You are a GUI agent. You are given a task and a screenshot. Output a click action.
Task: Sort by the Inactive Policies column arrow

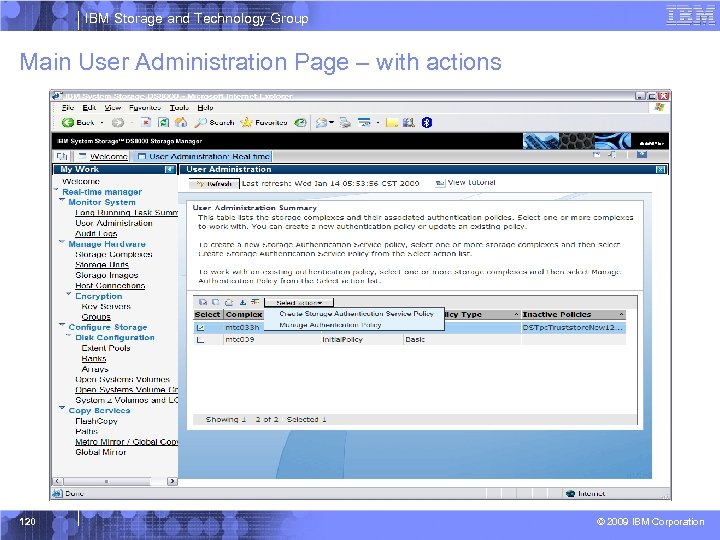621,315
